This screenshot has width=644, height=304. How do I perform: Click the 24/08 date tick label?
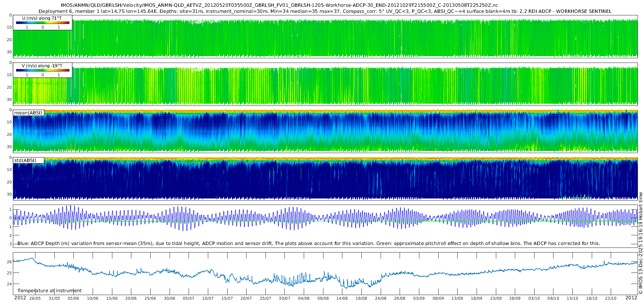pyautogui.click(x=381, y=298)
